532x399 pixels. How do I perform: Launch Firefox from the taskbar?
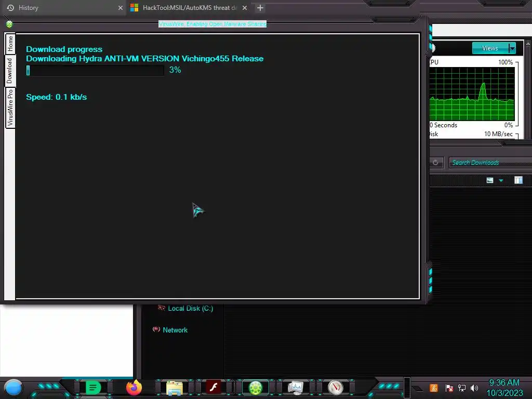134,388
